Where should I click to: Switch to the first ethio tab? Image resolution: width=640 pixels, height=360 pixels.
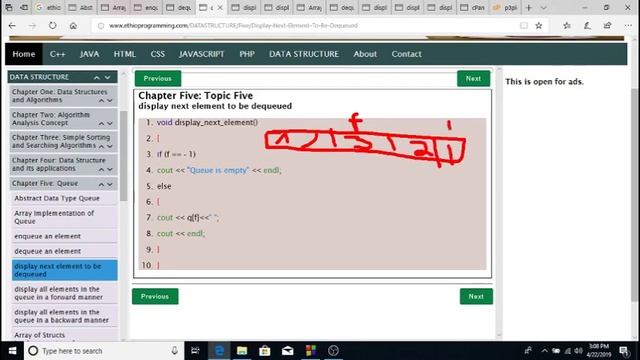click(48, 7)
